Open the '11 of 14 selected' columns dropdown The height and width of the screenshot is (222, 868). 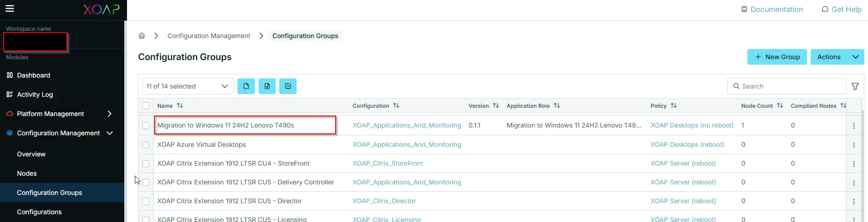tap(187, 86)
